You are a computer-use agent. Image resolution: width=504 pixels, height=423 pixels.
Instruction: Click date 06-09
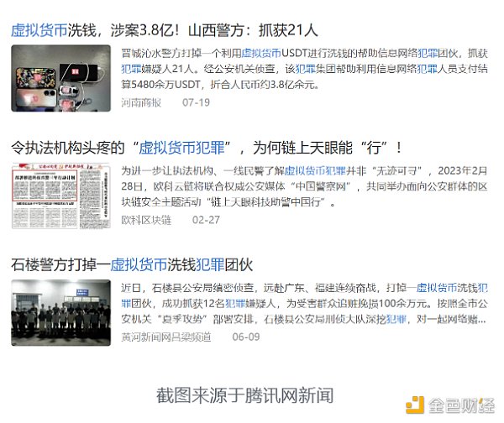[246, 337]
